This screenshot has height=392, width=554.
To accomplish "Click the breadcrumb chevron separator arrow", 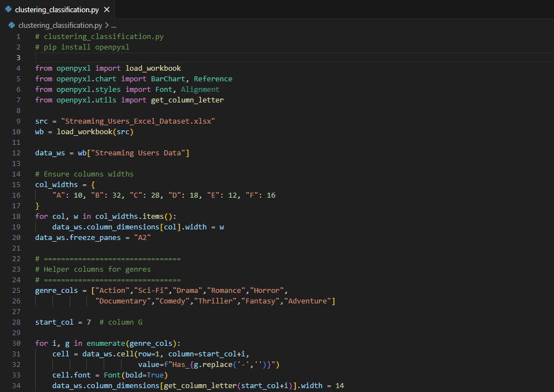I will coord(106,26).
